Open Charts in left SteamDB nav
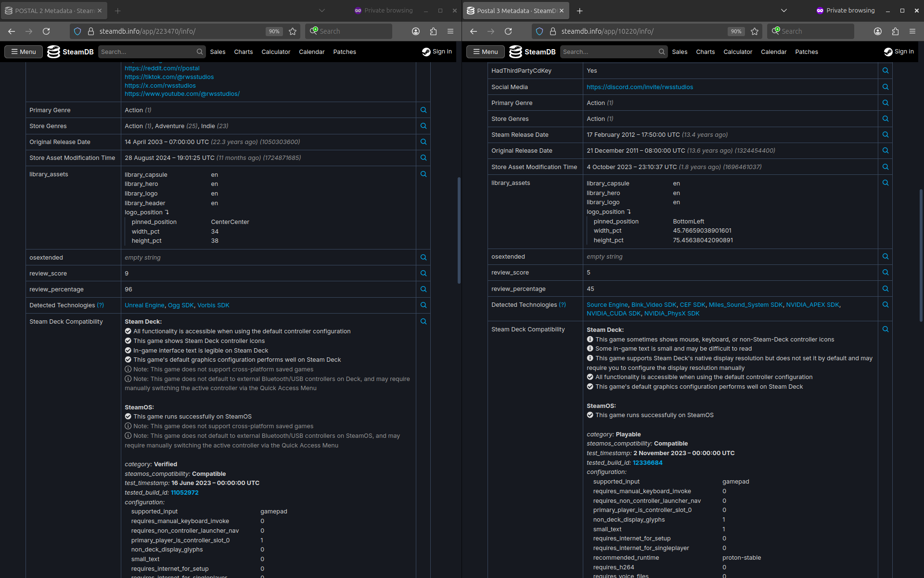The width and height of the screenshot is (924, 578). point(244,52)
